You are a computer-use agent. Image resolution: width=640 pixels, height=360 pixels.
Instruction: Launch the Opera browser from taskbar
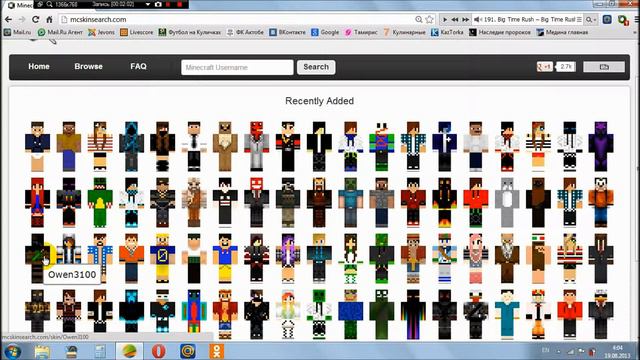[x=158, y=351]
